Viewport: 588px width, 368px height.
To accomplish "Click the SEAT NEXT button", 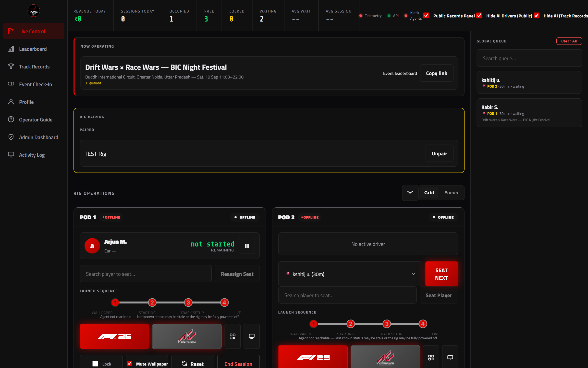I will click(x=441, y=274).
